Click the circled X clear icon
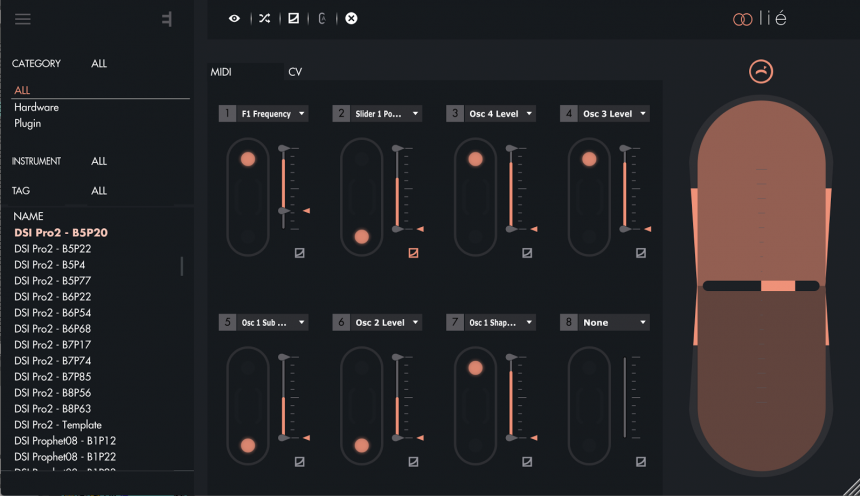The width and height of the screenshot is (860, 496). (x=352, y=19)
